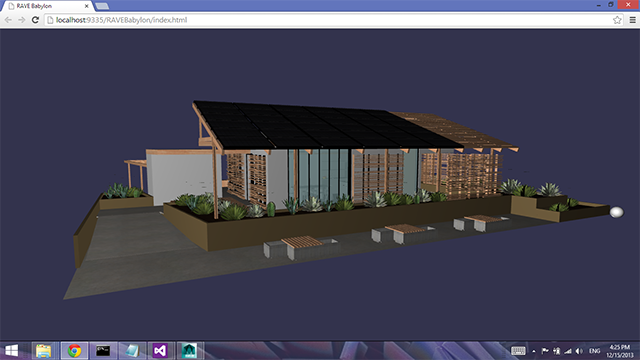Bookmark this page with the star icon
The height and width of the screenshot is (360, 640).
point(617,20)
